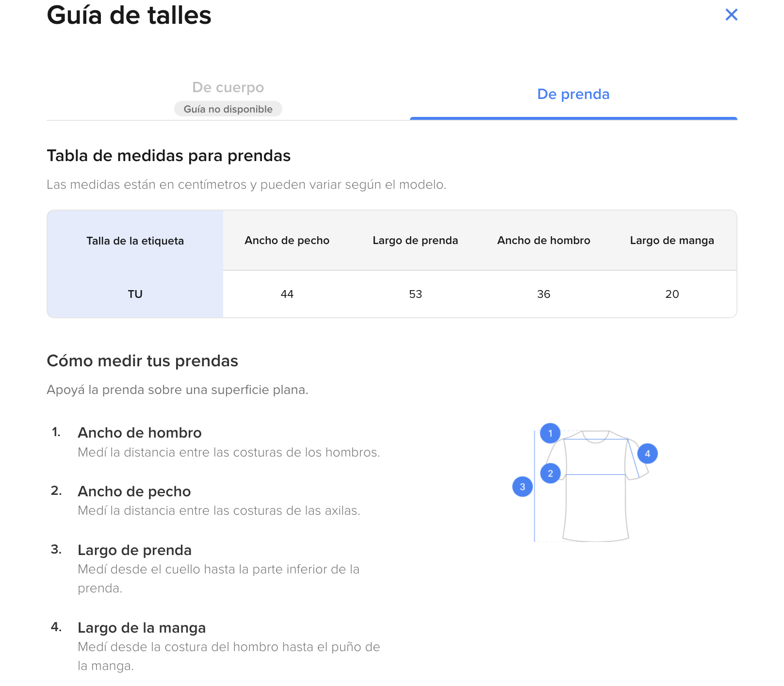The width and height of the screenshot is (784, 686).
Task: Switch to the De cuerpo tab
Action: point(228,87)
